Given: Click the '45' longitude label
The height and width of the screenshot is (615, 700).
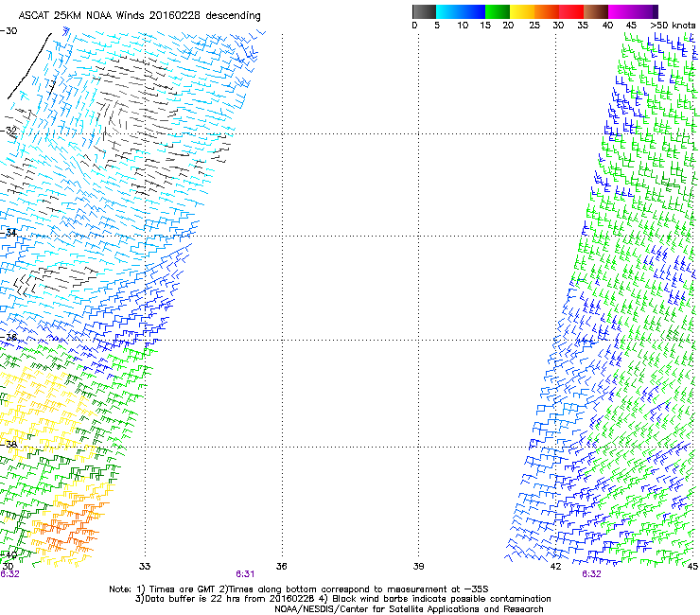Looking at the screenshot, I should [x=692, y=567].
